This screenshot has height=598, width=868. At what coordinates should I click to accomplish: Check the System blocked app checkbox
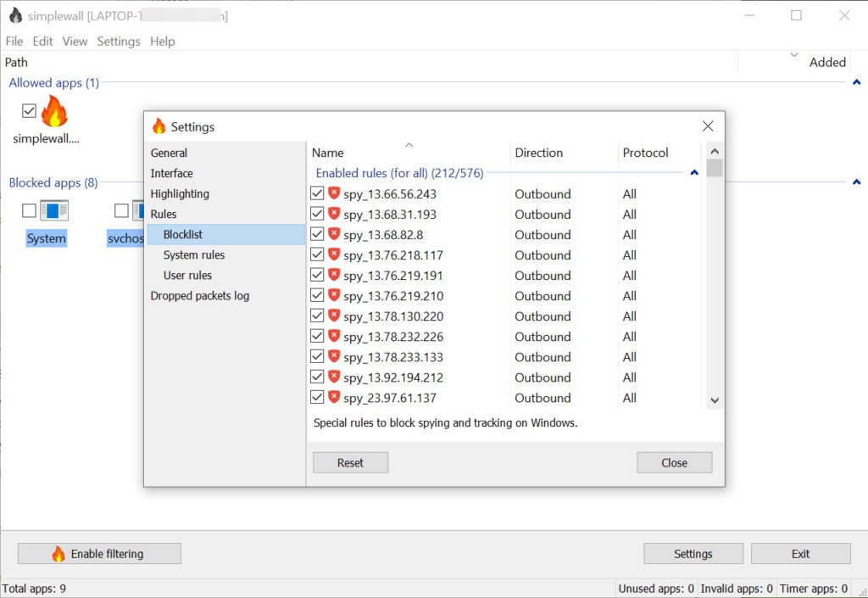click(x=30, y=210)
